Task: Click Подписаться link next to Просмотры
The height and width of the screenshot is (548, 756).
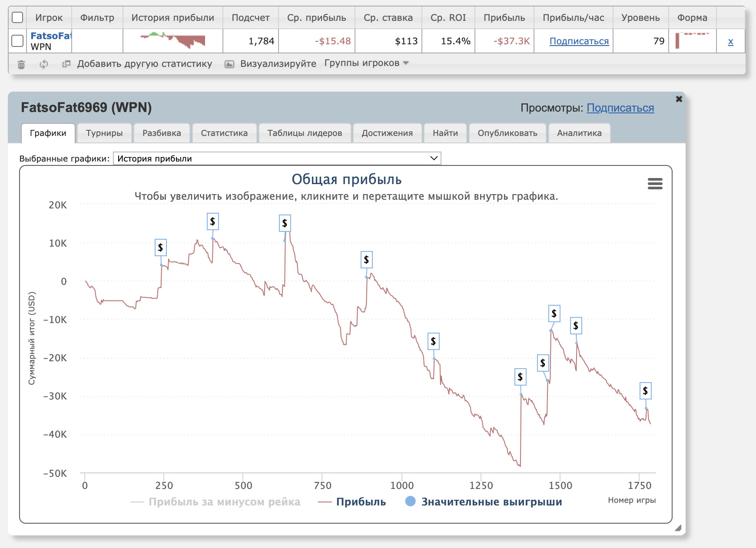Action: click(x=620, y=108)
